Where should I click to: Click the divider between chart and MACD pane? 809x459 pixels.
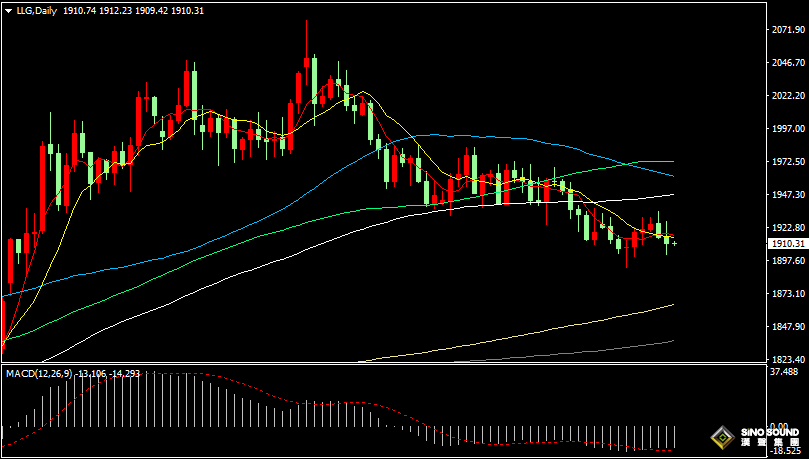(x=380, y=365)
